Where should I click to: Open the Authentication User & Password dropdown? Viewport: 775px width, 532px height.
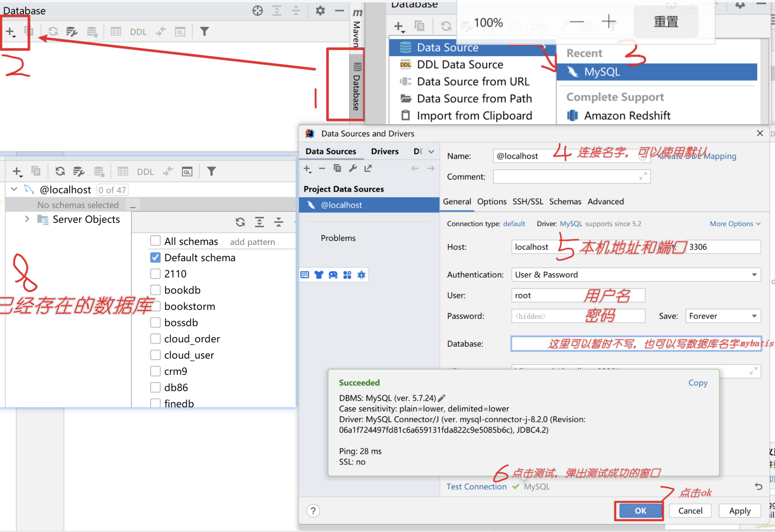pyautogui.click(x=636, y=275)
